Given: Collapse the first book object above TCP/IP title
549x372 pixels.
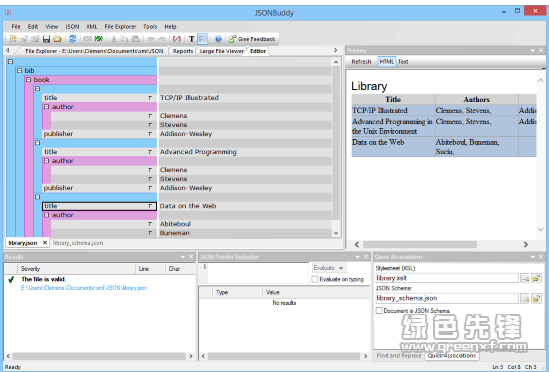Looking at the screenshot, I should click(37, 89).
